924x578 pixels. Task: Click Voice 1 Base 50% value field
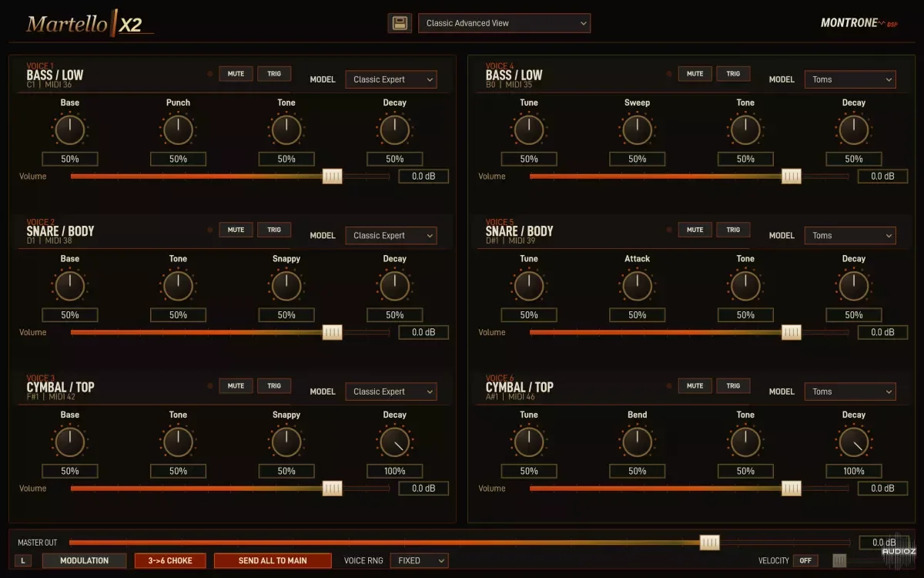point(70,159)
